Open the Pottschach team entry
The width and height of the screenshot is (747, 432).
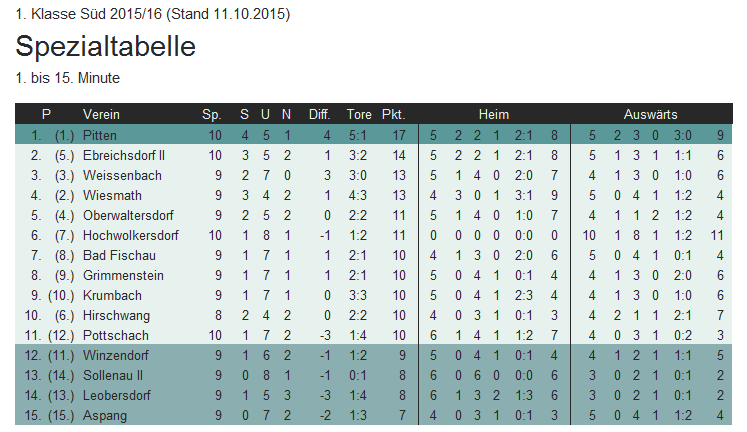pyautogui.click(x=116, y=335)
